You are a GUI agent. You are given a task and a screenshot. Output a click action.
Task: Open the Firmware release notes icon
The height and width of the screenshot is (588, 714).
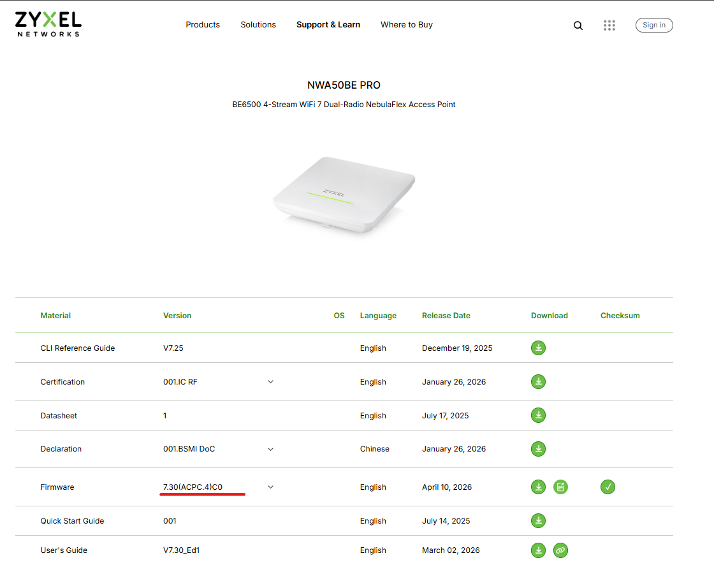coord(560,487)
